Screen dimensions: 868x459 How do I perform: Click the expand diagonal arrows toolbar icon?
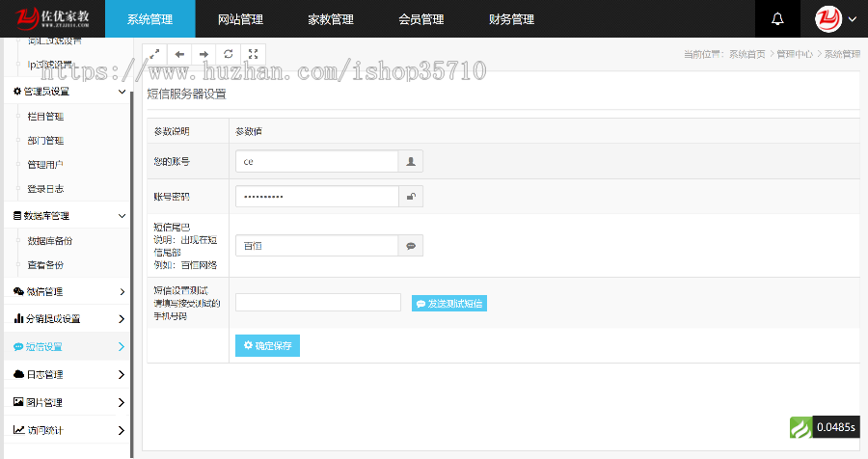point(154,54)
